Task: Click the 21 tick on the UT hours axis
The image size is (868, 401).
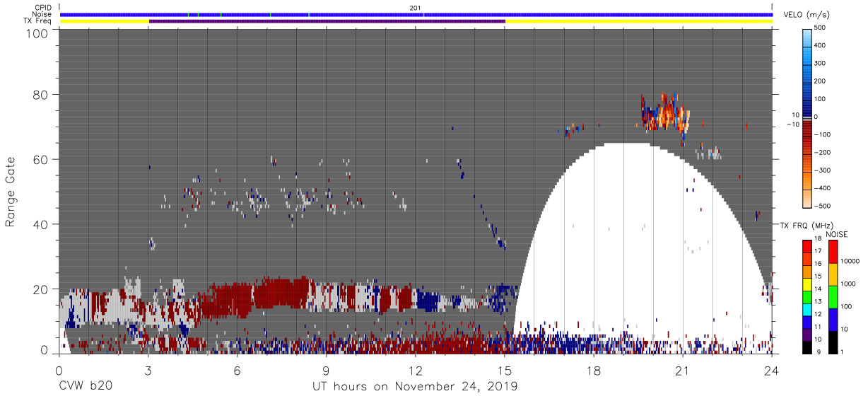Action: 682,370
